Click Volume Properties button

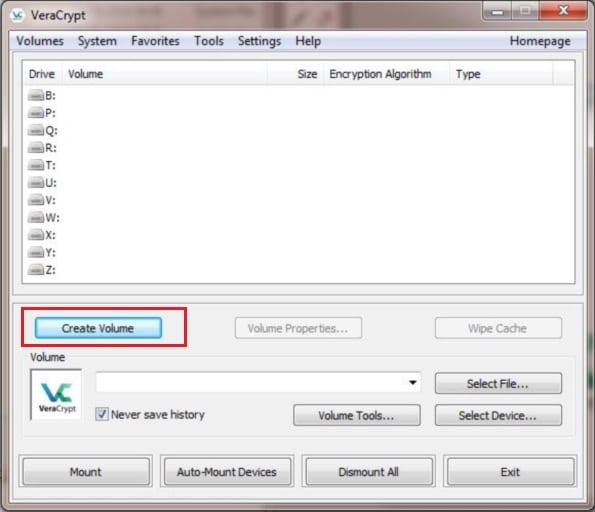coord(298,328)
